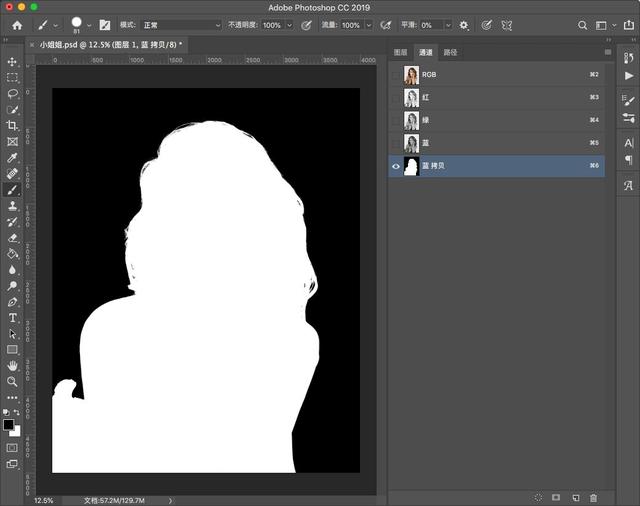This screenshot has height=506, width=640.
Task: Switch to the 通道 tab
Action: [426, 52]
